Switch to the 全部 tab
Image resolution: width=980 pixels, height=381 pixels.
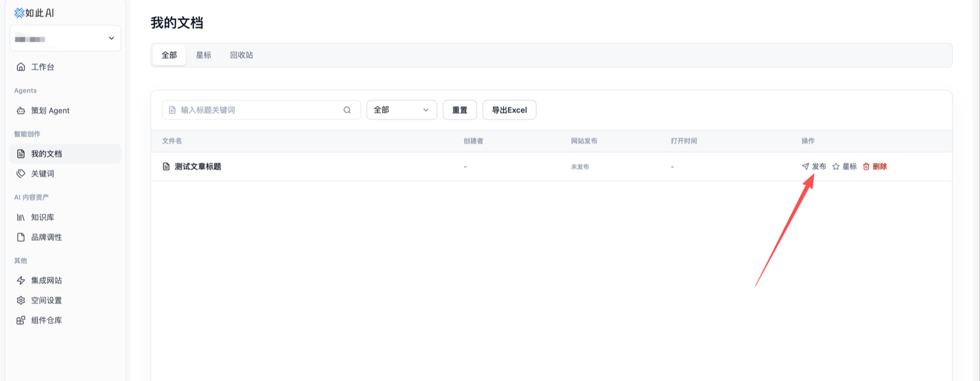pyautogui.click(x=169, y=55)
